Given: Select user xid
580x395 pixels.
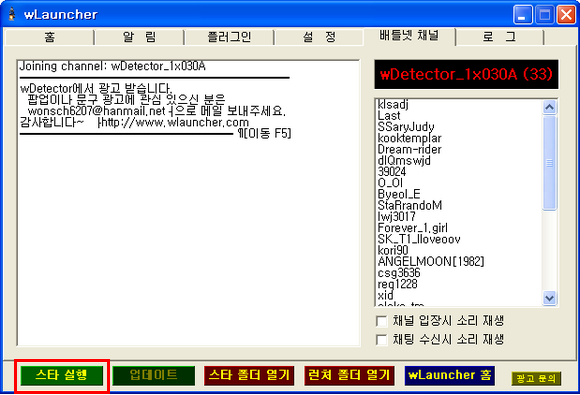Looking at the screenshot, I should tap(385, 295).
